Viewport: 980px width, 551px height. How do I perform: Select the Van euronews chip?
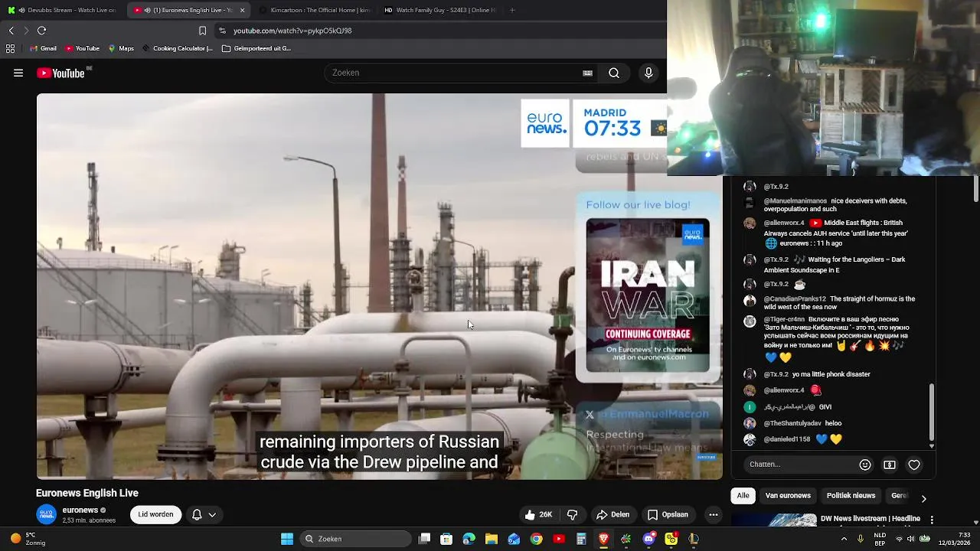(x=788, y=496)
